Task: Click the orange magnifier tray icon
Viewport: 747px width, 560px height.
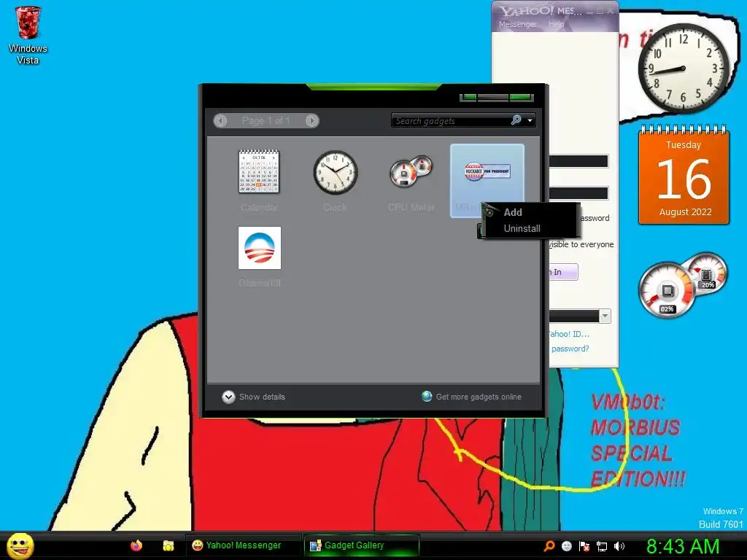Action: pyautogui.click(x=549, y=545)
